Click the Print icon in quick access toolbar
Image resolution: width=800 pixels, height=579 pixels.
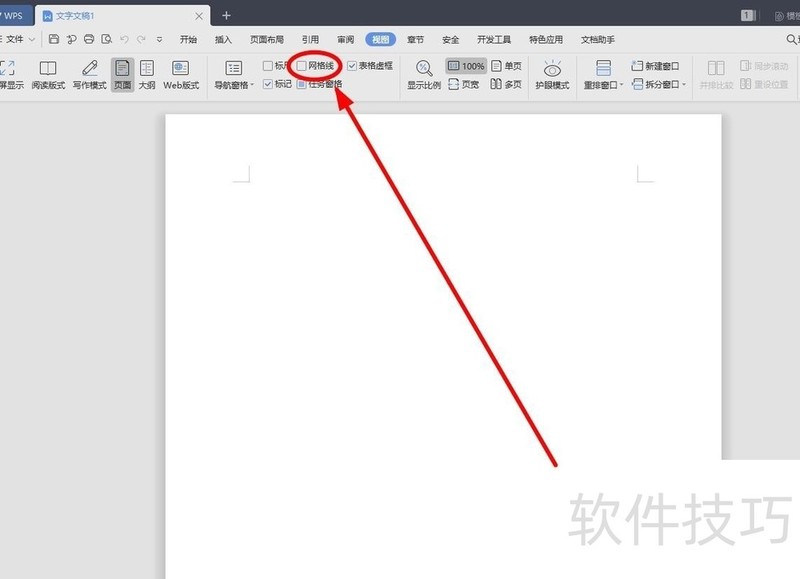pyautogui.click(x=90, y=38)
